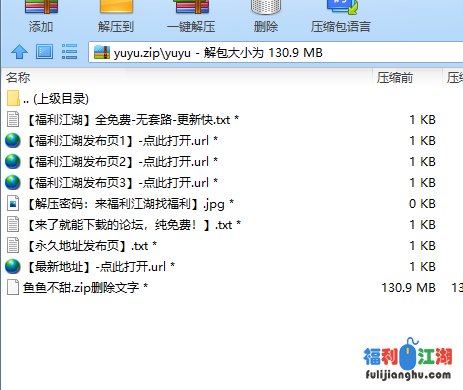Go up one level with blue arrow
463x390 pixels.
19,52
